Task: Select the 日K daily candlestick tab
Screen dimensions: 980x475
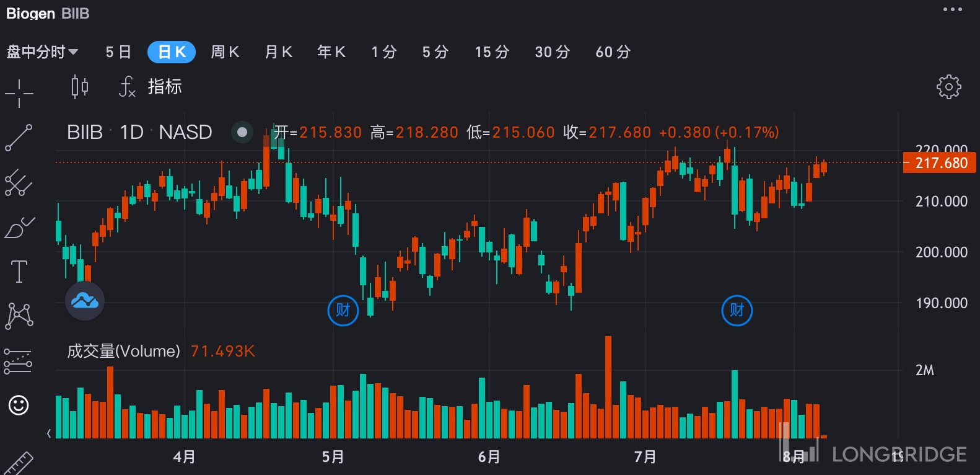Action: 172,52
